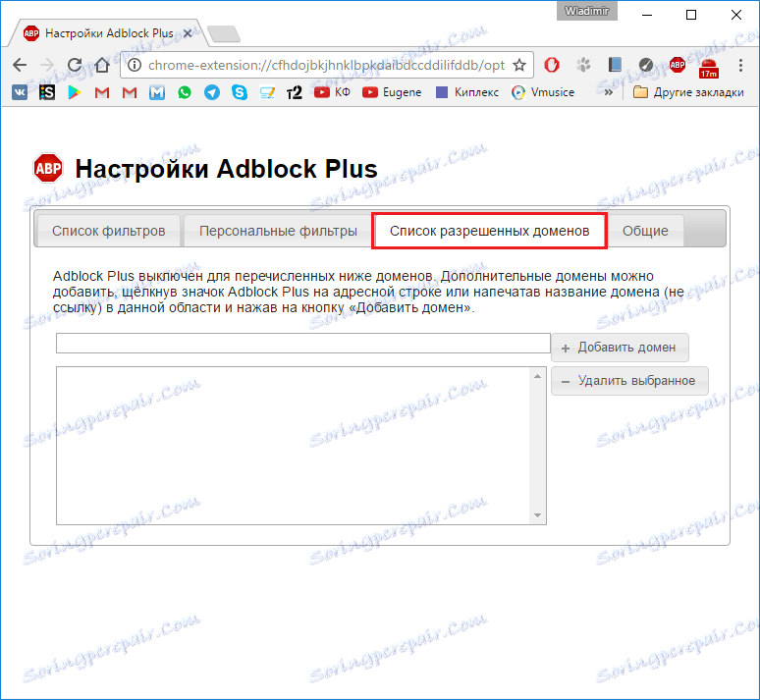Screen dimensions: 760x700
Task: Open the Eugene YouTube bookmark
Action: pyautogui.click(x=392, y=92)
